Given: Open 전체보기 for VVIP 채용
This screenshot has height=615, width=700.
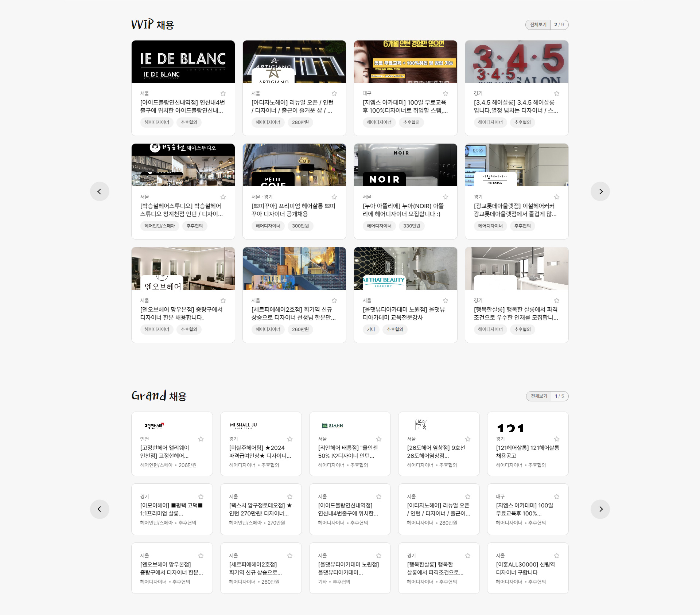Looking at the screenshot, I should (538, 24).
